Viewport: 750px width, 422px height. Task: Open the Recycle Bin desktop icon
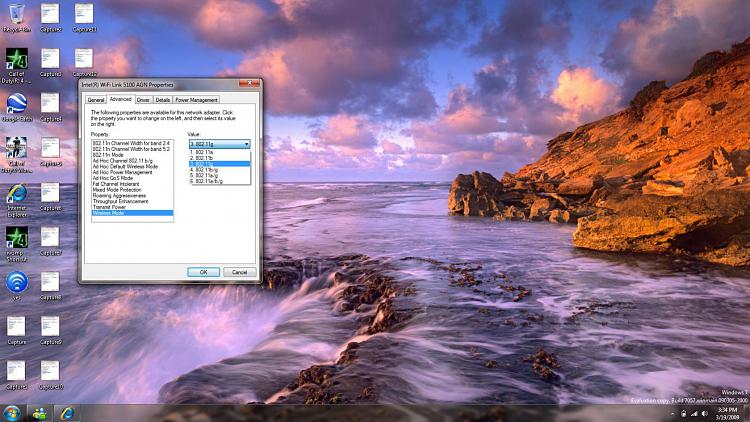(x=17, y=17)
